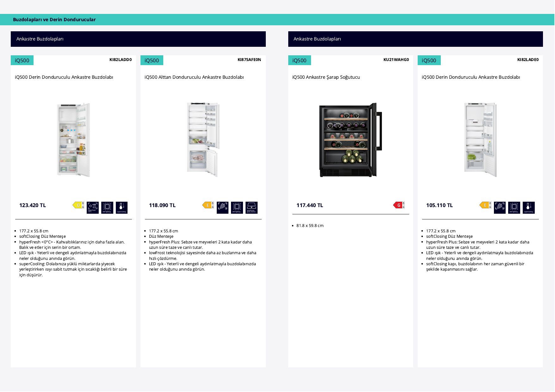Image resolution: width=555 pixels, height=392 pixels.
Task: Click '177.2 x 55.8 cm' under 118.090 TL
Action: point(164,231)
